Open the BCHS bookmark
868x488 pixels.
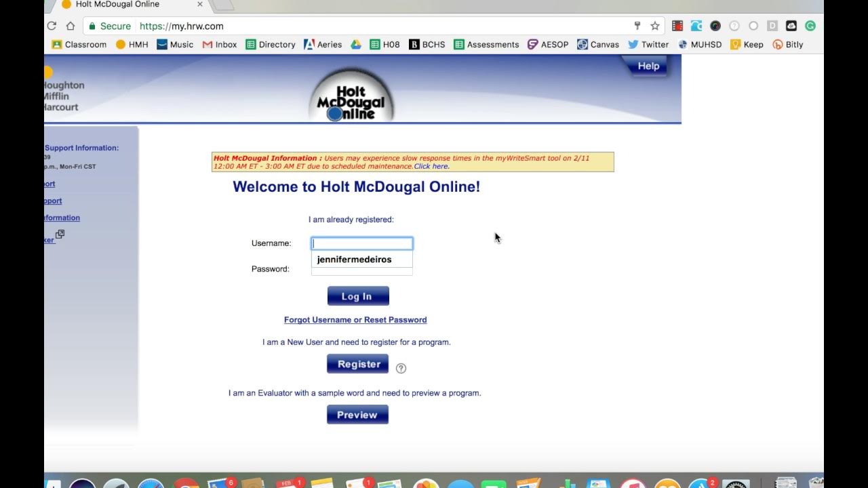point(427,44)
